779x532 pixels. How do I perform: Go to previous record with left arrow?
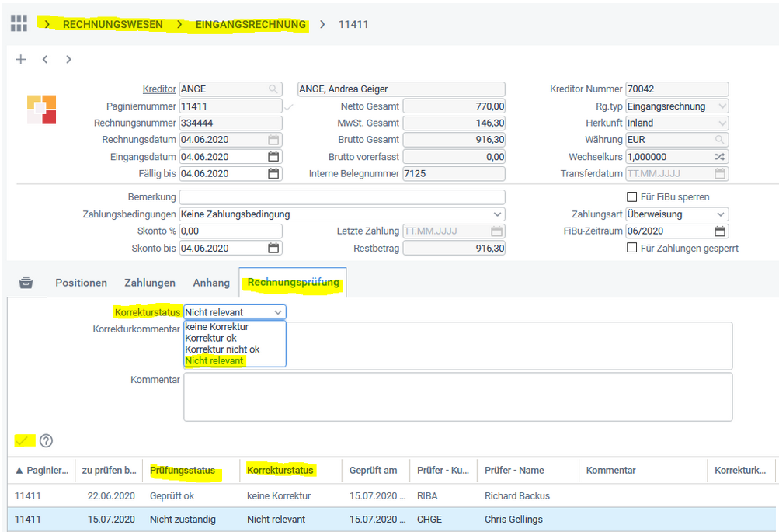click(45, 60)
